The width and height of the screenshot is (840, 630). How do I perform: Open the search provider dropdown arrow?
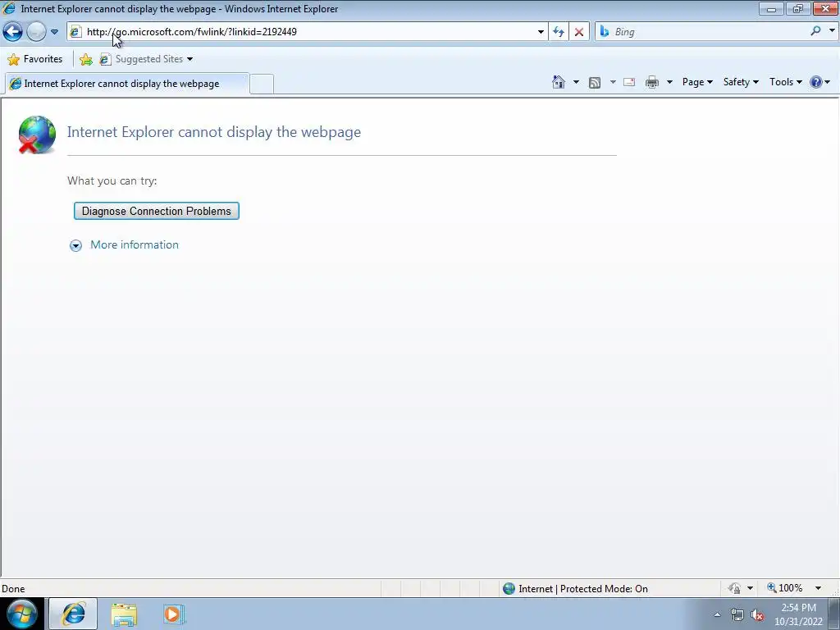[x=832, y=31]
